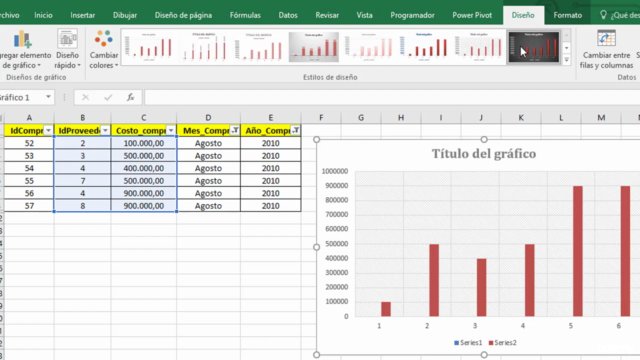This screenshot has width=640, height=360.
Task: Click the insert function fx icon
Action: (x=131, y=97)
